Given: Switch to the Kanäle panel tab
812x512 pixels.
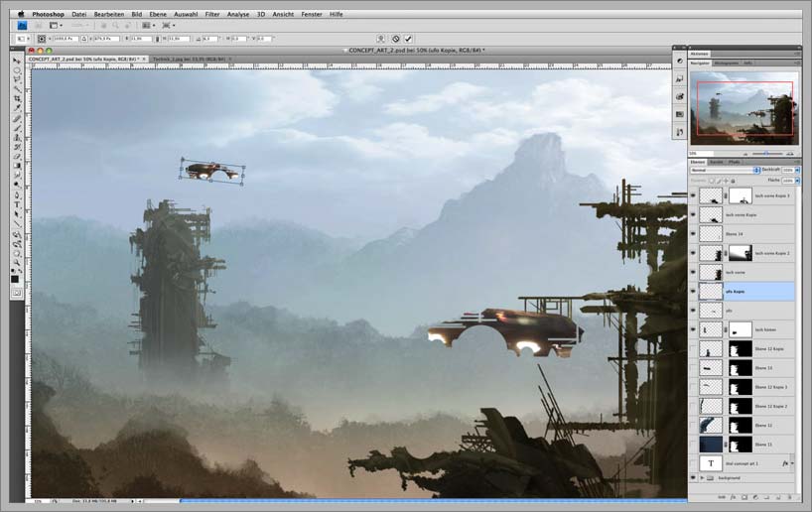Looking at the screenshot, I should [x=716, y=162].
